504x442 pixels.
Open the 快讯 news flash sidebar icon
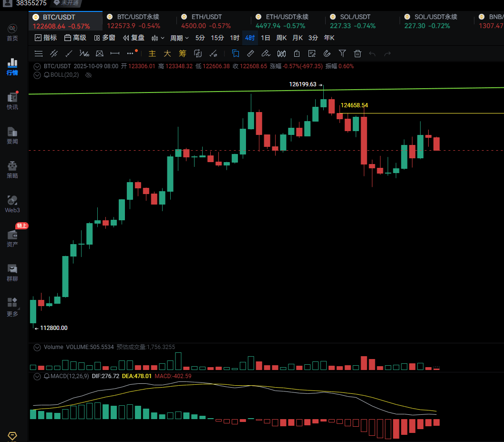[12, 101]
